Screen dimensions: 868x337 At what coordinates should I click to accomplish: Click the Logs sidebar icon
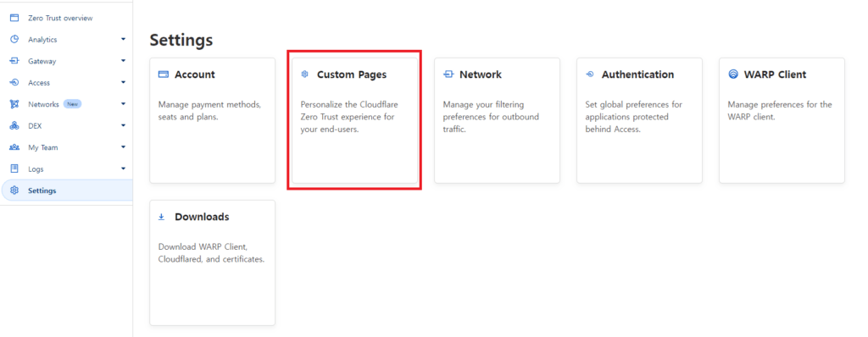pyautogui.click(x=14, y=168)
